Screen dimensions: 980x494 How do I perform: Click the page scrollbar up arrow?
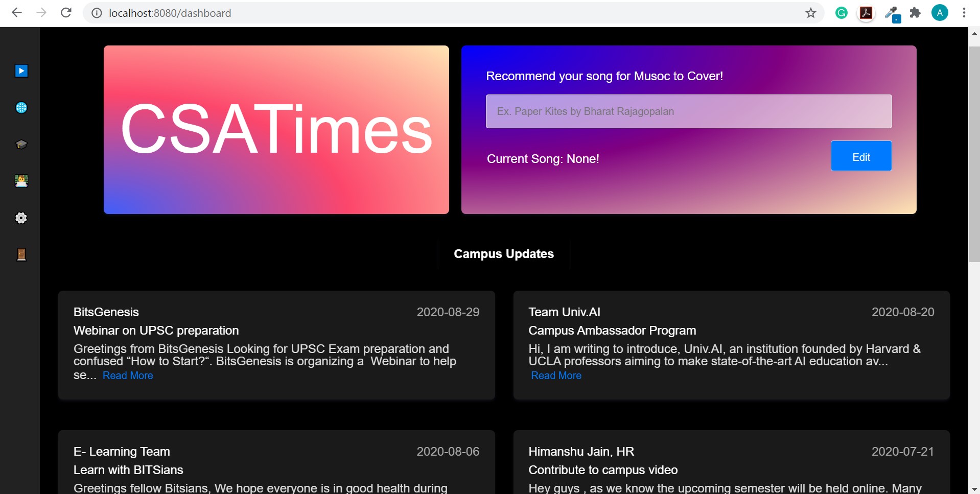(x=974, y=33)
